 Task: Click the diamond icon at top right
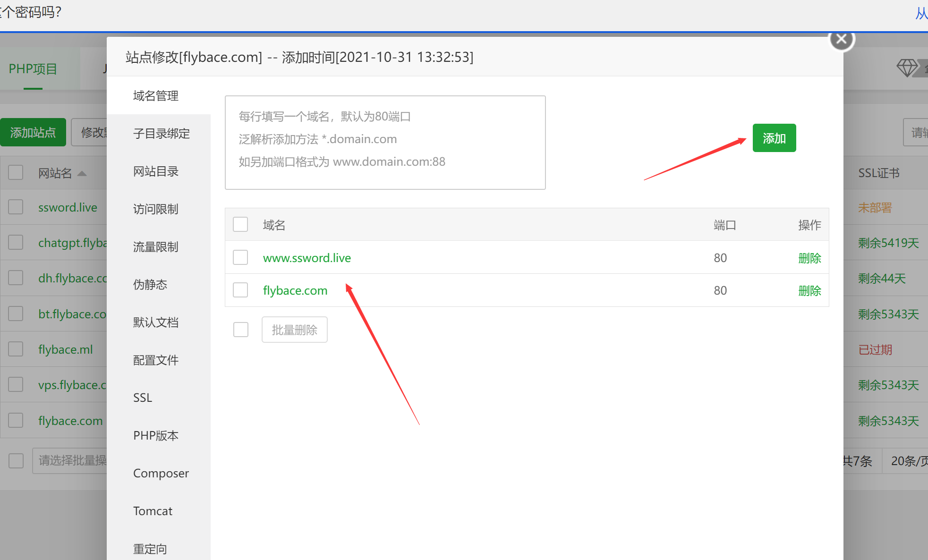click(907, 68)
